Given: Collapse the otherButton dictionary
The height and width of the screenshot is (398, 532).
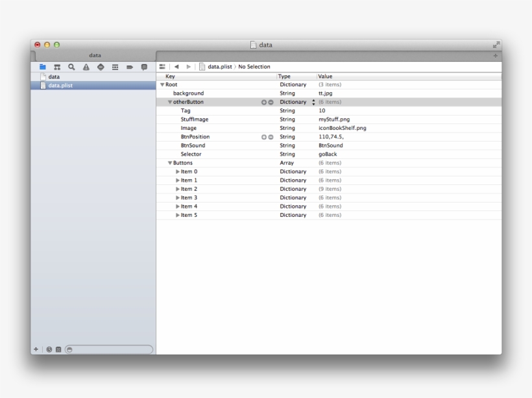Looking at the screenshot, I should tap(171, 102).
